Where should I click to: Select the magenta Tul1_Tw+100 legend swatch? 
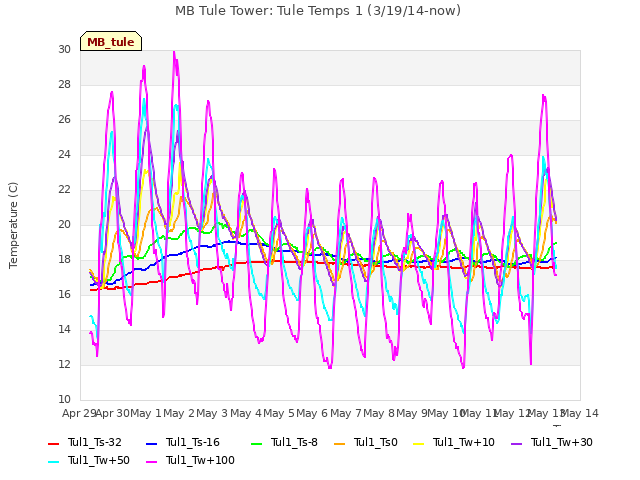point(151,461)
